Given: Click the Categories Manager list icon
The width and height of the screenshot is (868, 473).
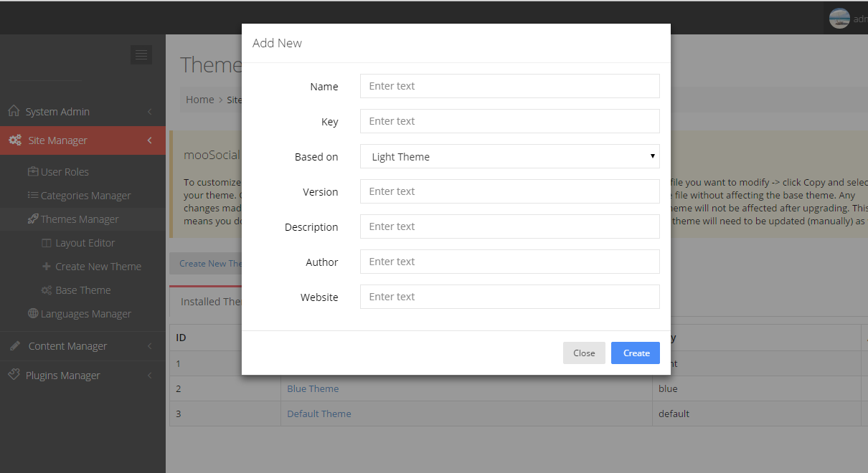Looking at the screenshot, I should [33, 195].
